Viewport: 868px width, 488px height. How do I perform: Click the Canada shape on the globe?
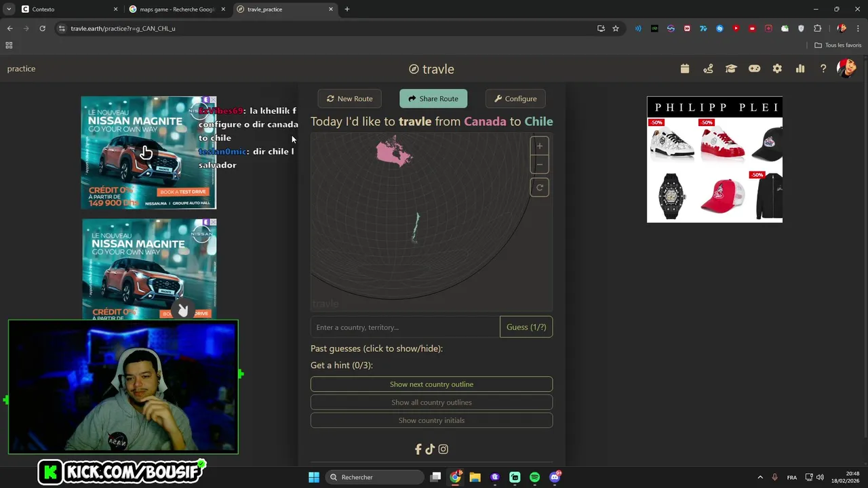pyautogui.click(x=394, y=152)
